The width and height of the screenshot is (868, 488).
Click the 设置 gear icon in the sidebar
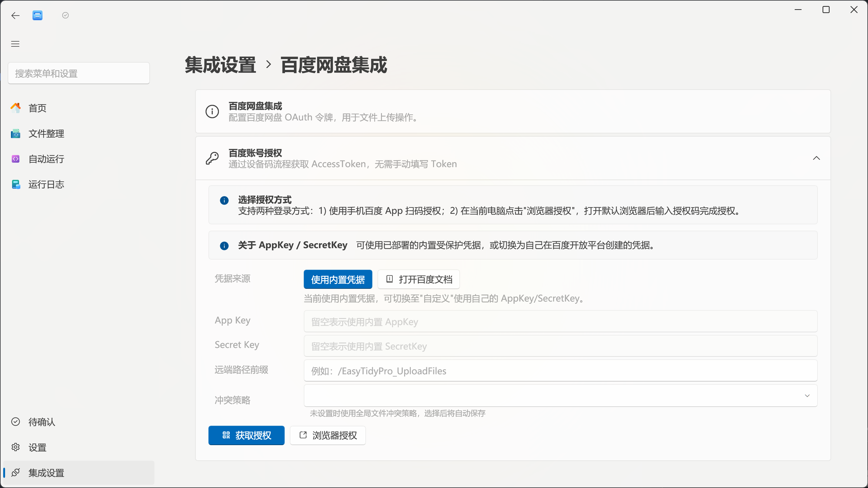(16, 447)
